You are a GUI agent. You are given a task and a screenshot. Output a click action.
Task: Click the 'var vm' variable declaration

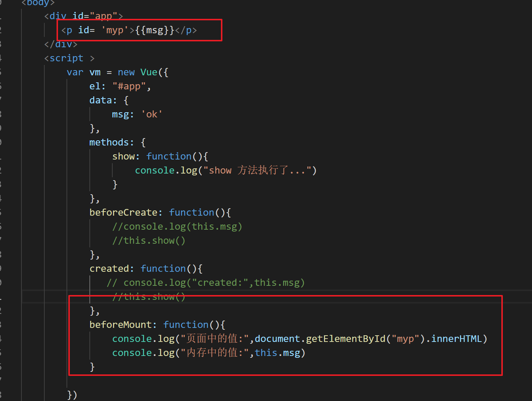(83, 72)
